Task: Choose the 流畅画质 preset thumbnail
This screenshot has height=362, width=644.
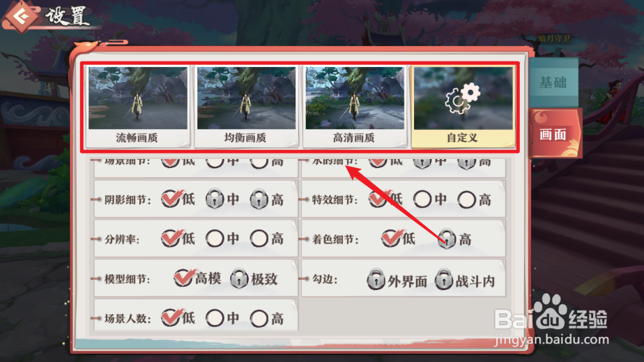Action: coord(137,107)
